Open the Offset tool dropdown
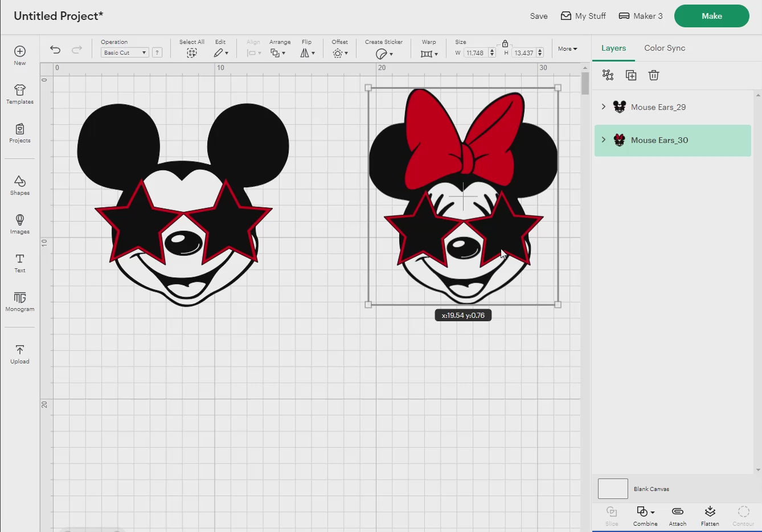This screenshot has width=762, height=532. 340,53
